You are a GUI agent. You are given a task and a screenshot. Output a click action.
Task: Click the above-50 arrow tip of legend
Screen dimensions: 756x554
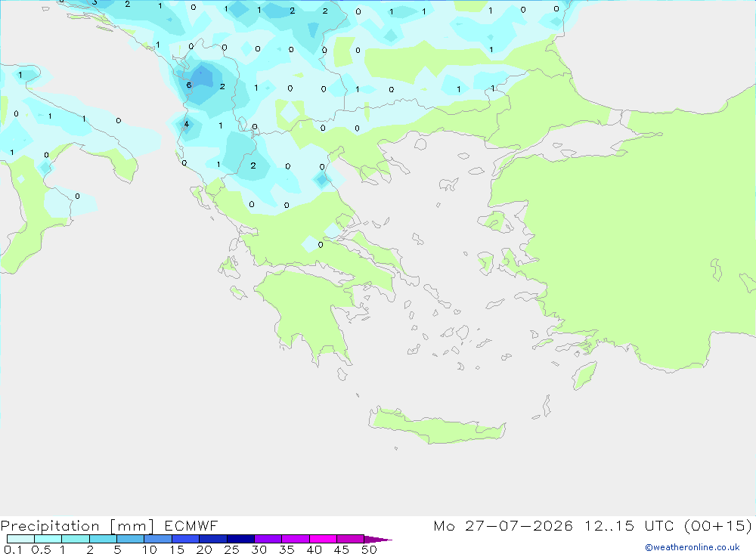tap(377, 540)
